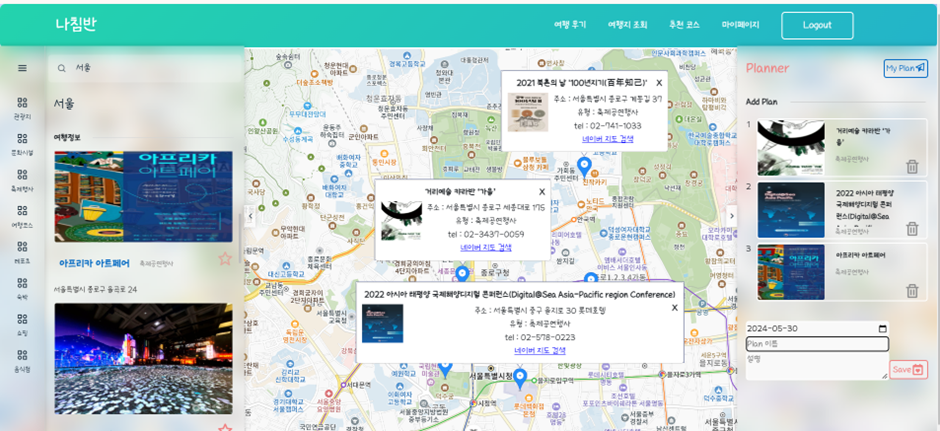Open the hamburger menu icon in sidebar
940x431 pixels.
(22, 68)
